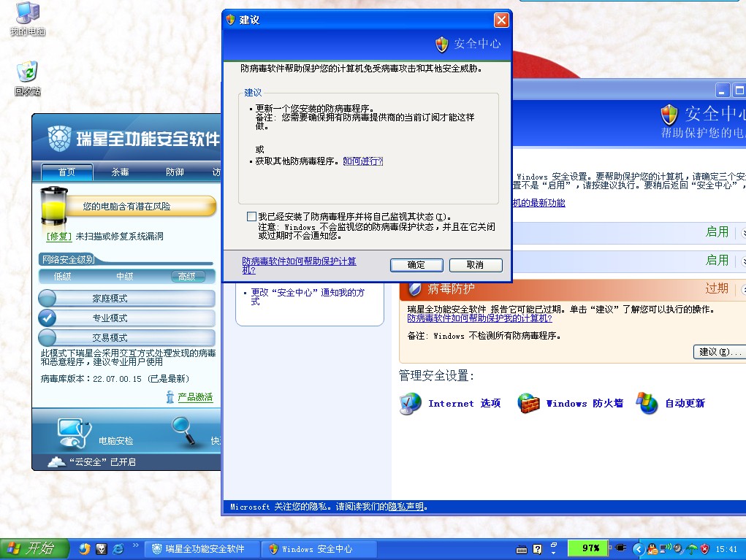Expand quick launch overflow chevron
The image size is (746, 560).
(136, 545)
